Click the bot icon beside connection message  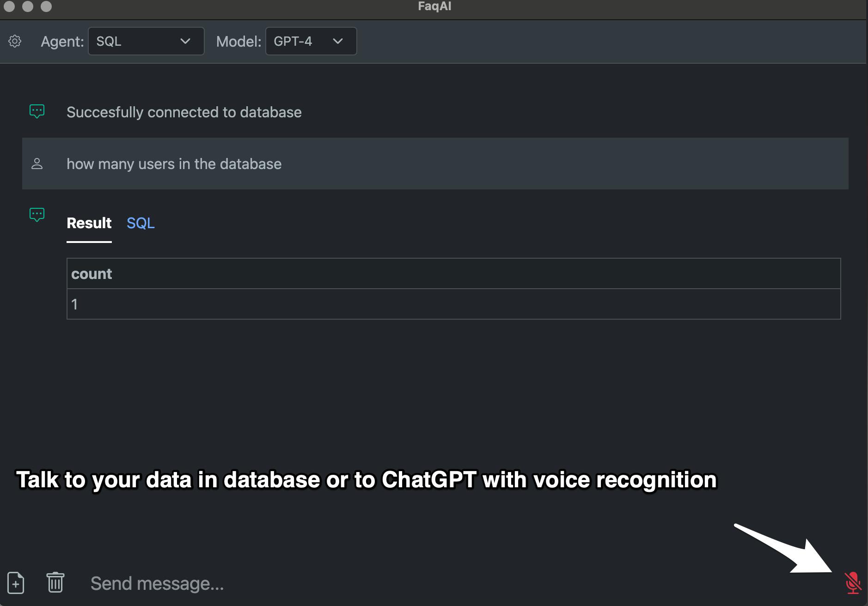tap(37, 111)
